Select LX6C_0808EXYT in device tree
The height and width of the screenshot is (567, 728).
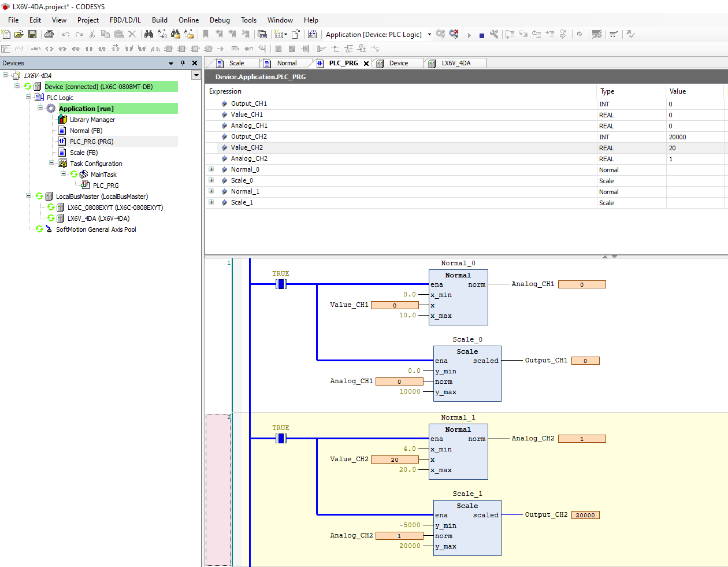(x=115, y=207)
